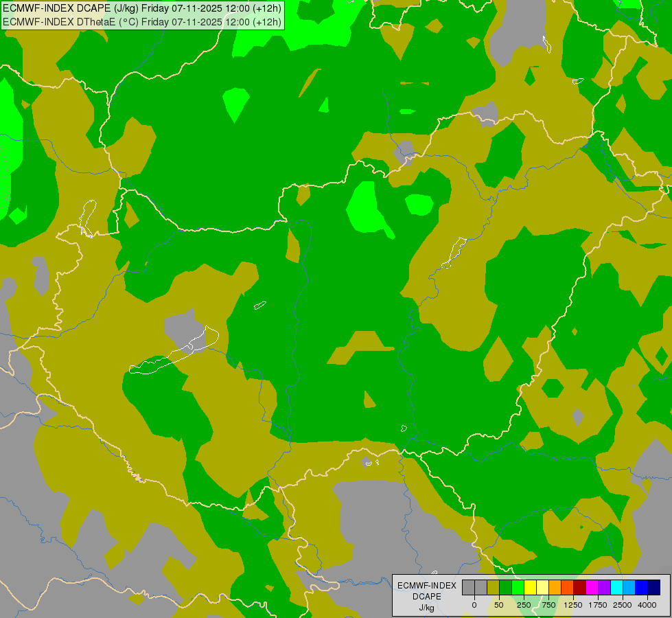The height and width of the screenshot is (618, 672).
Task: Click 'ECMWF-INDEX' text in the legend box
Action: [427, 586]
